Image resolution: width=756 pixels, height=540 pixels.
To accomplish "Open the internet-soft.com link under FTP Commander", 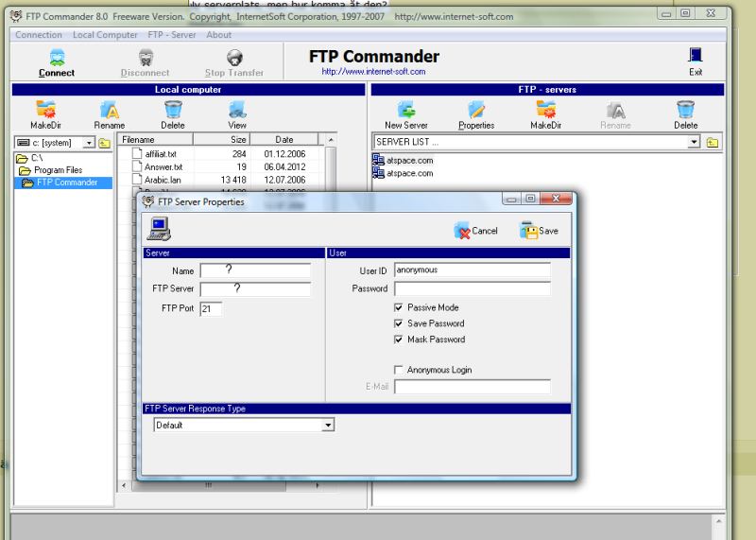I will click(x=373, y=72).
